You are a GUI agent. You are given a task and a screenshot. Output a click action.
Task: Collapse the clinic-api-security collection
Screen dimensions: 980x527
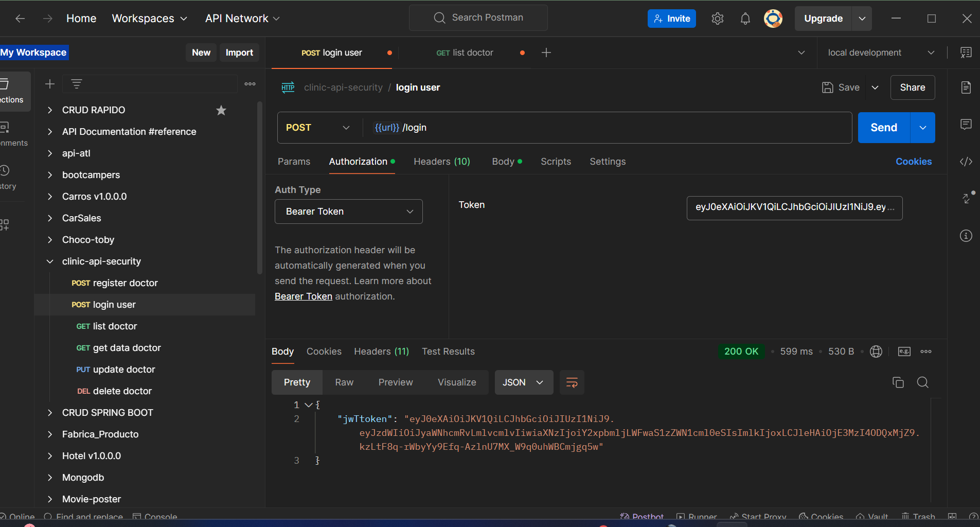coord(50,261)
